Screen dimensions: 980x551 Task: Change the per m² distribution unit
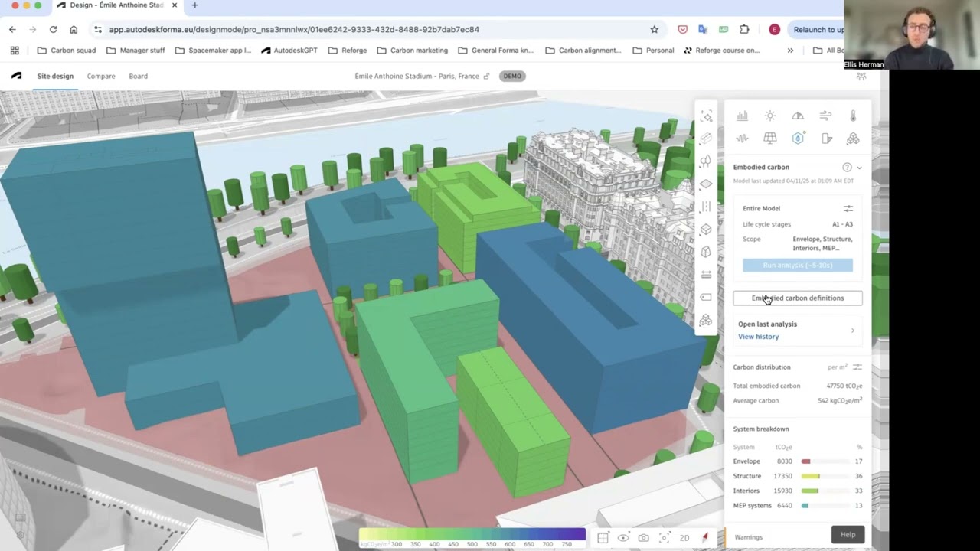(x=838, y=367)
